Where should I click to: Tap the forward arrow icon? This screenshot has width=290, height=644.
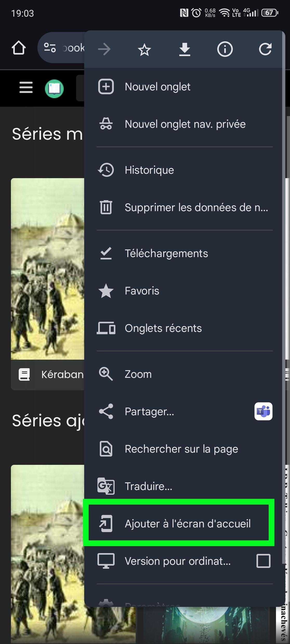(x=104, y=49)
